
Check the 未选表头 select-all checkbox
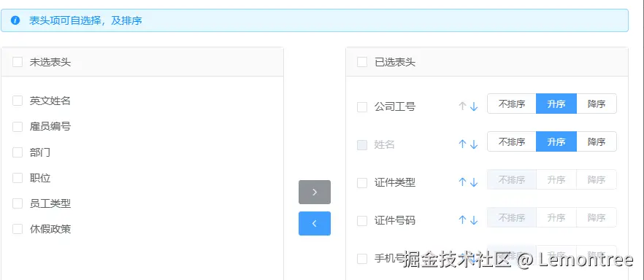click(18, 62)
